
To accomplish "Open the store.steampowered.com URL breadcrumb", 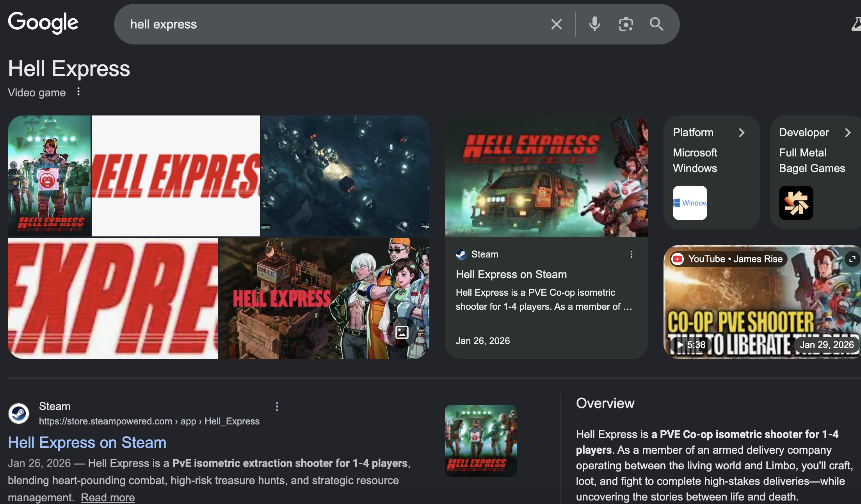I will [x=149, y=421].
